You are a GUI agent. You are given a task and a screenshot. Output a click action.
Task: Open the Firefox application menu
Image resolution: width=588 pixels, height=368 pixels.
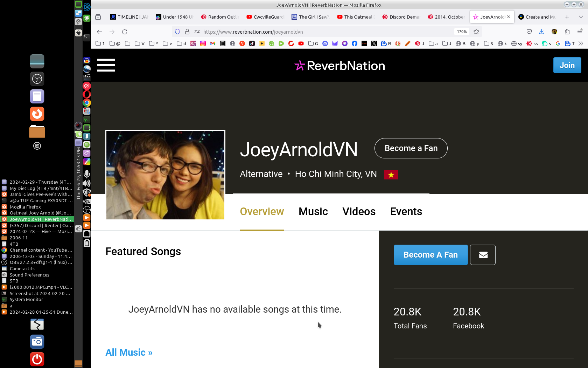(580, 32)
